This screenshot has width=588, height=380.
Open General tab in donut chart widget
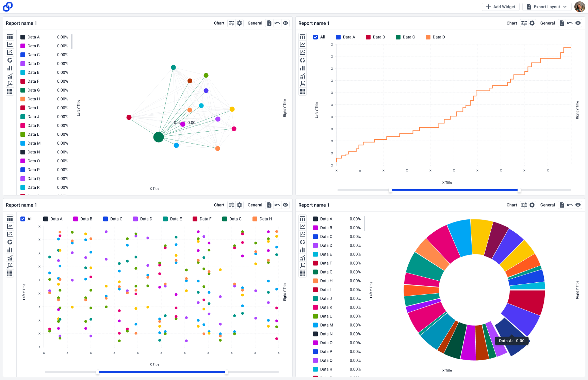coord(548,205)
